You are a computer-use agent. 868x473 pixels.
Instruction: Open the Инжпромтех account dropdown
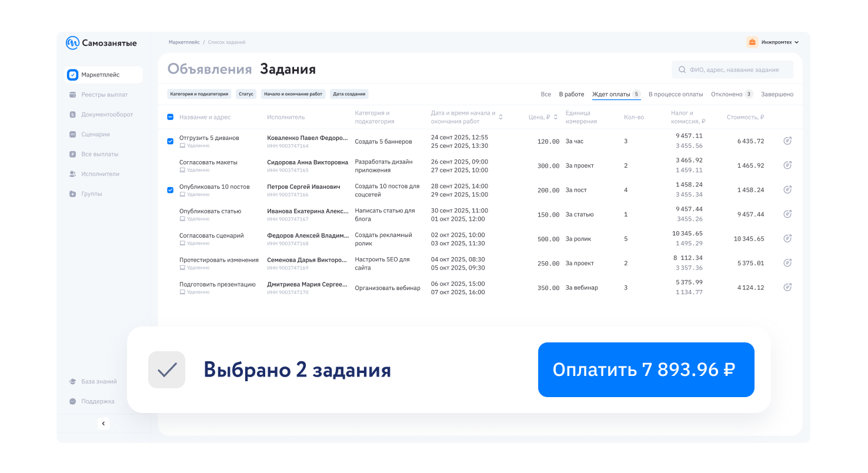(x=774, y=42)
